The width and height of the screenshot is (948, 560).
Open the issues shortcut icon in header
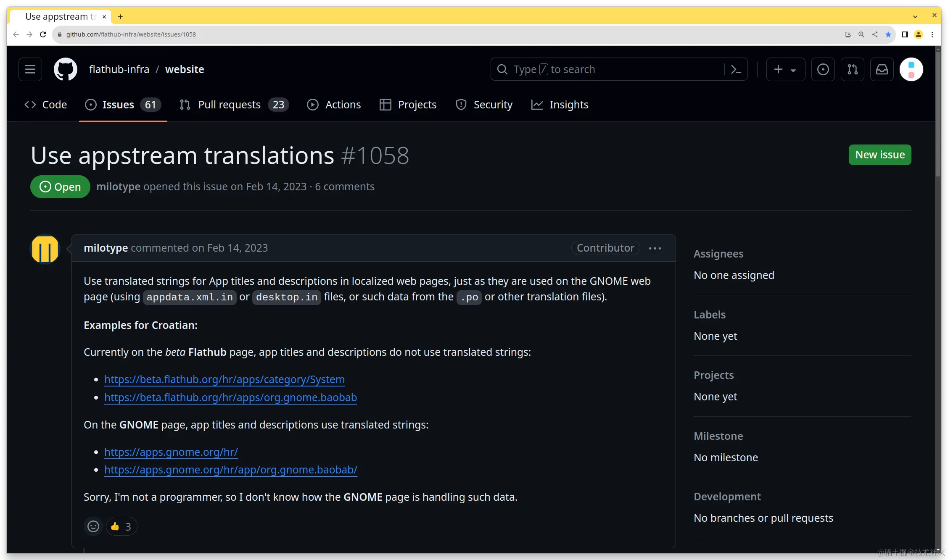point(823,69)
